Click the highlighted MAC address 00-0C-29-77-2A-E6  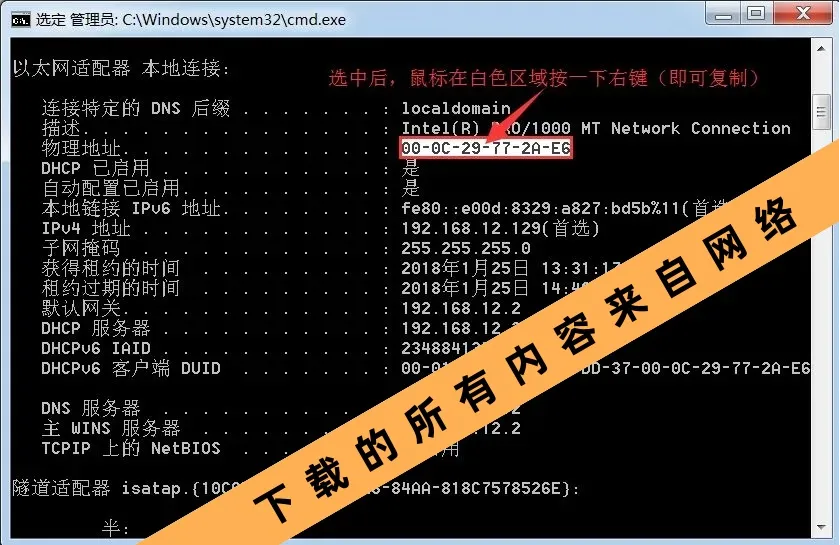486,148
